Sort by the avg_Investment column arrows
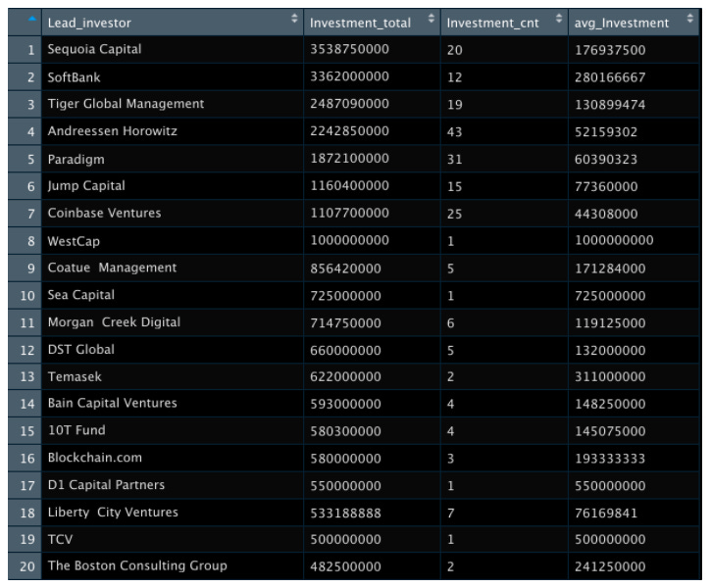Image resolution: width=711 pixels, height=588 pixels. coord(689,19)
